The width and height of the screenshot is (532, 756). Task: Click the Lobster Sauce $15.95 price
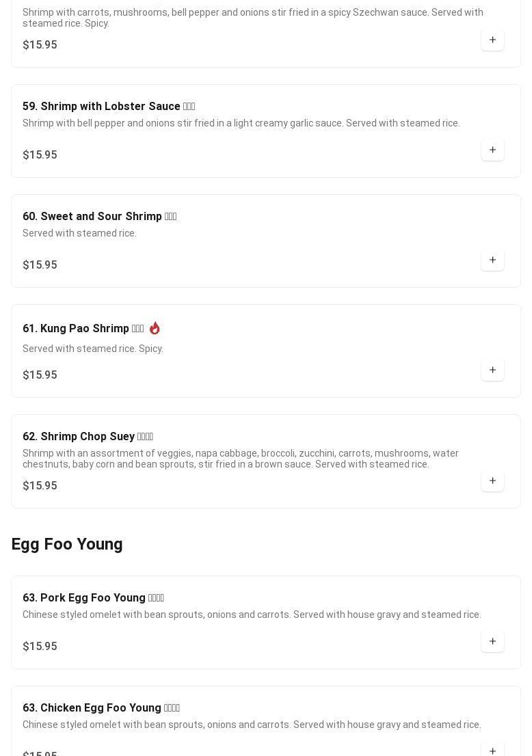[x=40, y=154]
